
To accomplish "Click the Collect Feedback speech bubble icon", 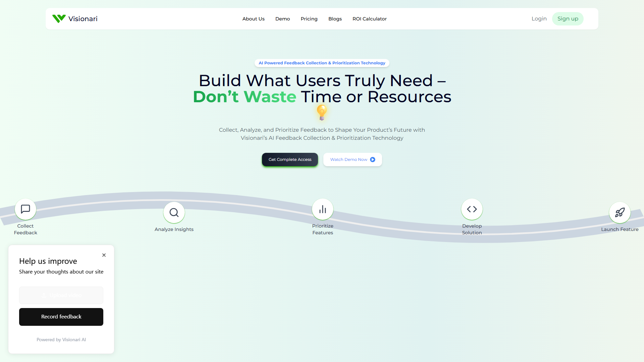I will (25, 209).
